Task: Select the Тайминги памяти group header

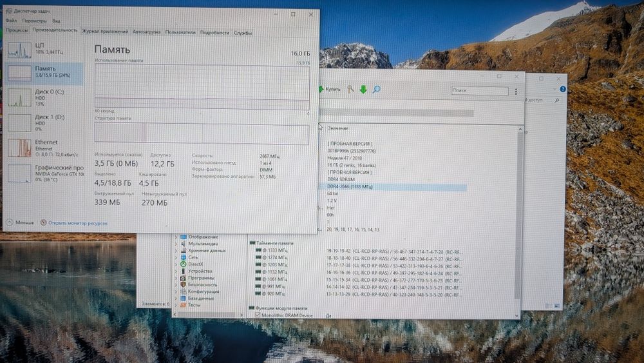Action: [272, 243]
